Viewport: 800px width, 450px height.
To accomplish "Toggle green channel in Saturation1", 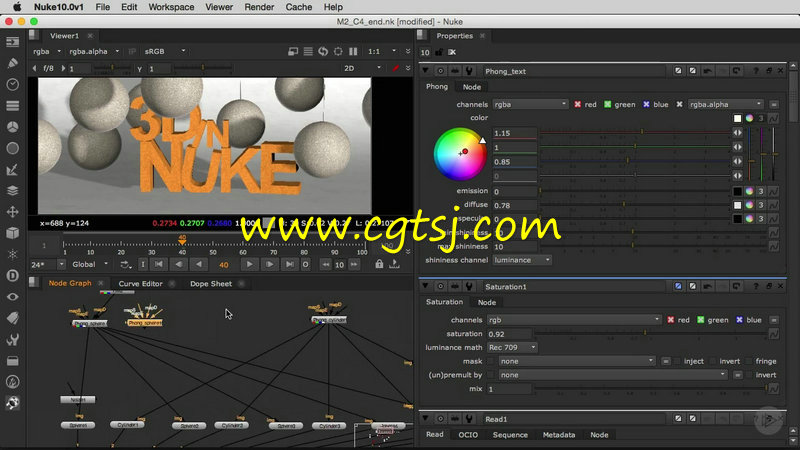I will coord(701,320).
